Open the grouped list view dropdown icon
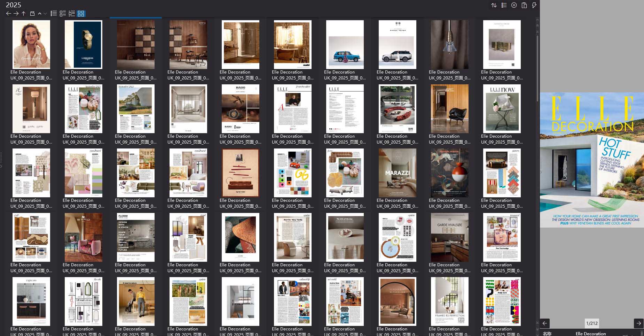The width and height of the screenshot is (644, 336). tap(504, 5)
